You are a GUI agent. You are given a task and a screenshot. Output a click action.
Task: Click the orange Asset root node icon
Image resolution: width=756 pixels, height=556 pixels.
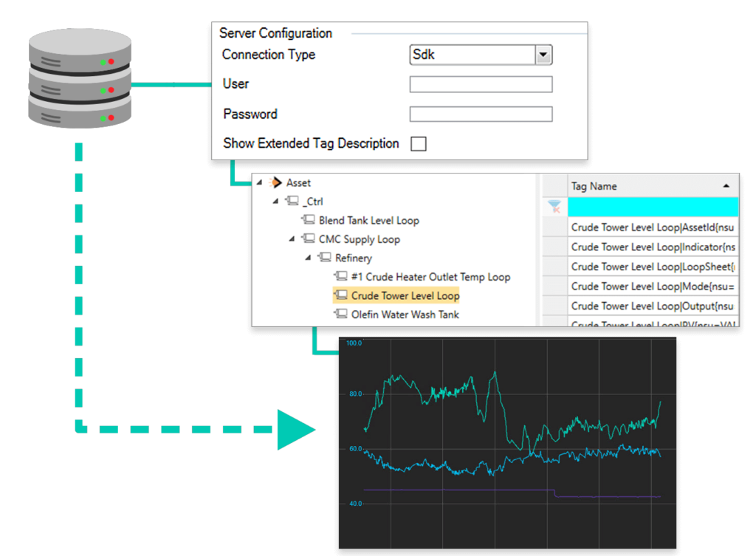(x=276, y=183)
